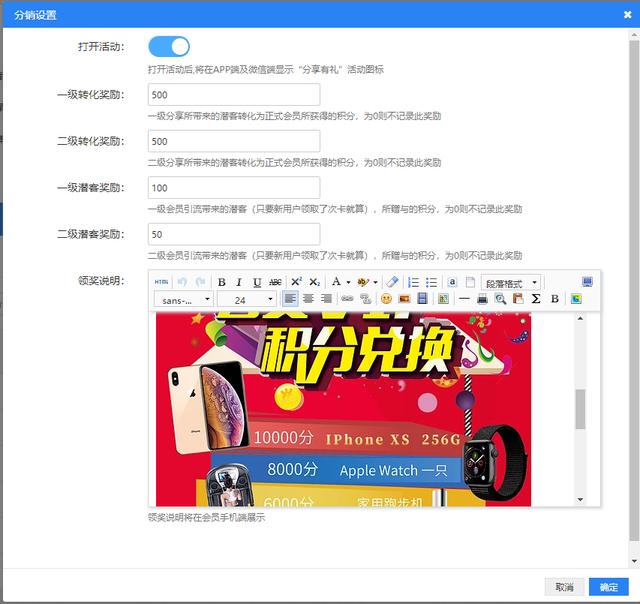Click the clipboard paste icon

click(x=518, y=299)
